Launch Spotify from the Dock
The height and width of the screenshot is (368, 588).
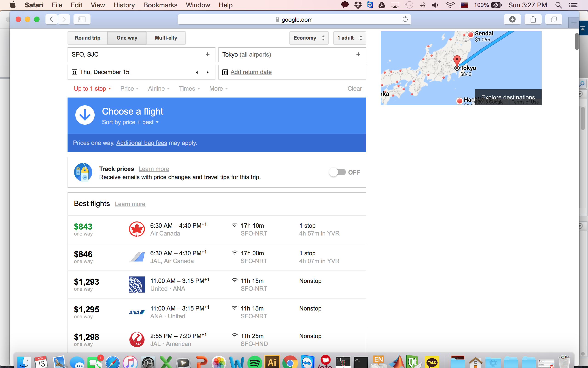254,362
